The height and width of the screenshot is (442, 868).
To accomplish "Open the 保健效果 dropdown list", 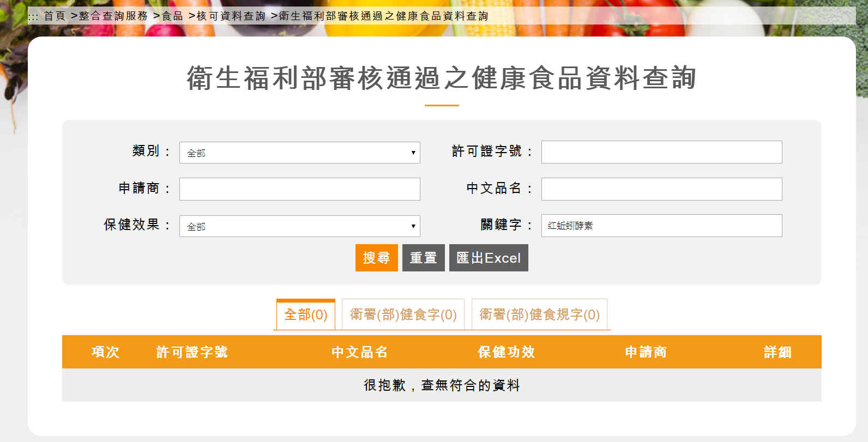I will [x=299, y=226].
